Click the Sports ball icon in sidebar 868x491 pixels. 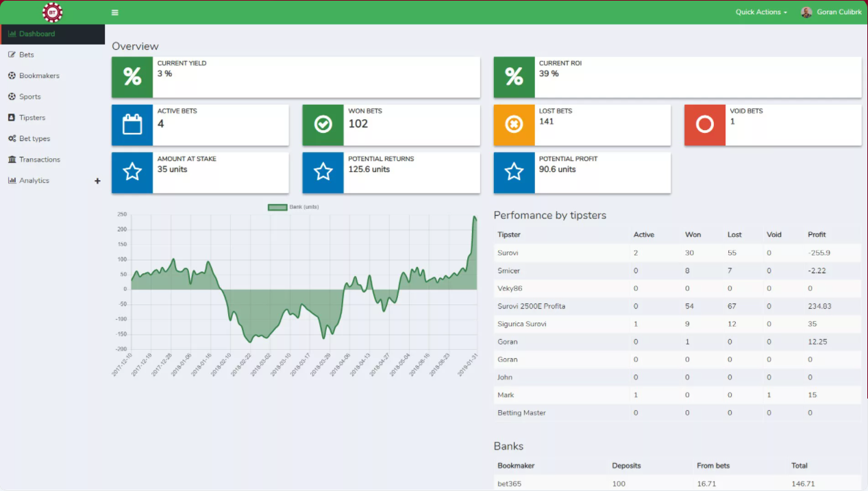[12, 97]
